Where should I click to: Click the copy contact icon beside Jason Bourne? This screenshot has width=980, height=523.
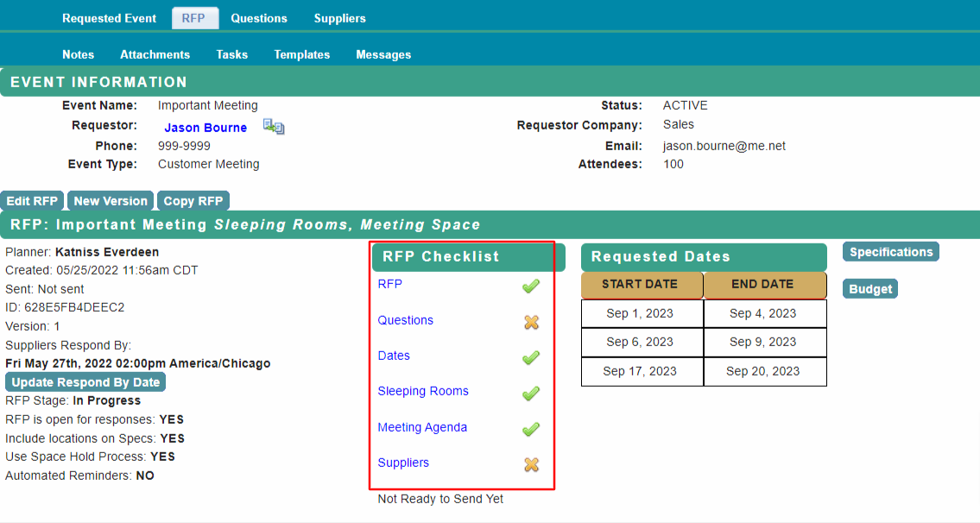tap(274, 126)
